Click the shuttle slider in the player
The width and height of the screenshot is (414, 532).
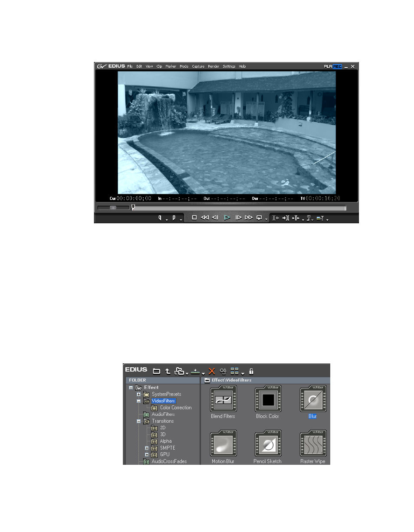click(x=113, y=208)
